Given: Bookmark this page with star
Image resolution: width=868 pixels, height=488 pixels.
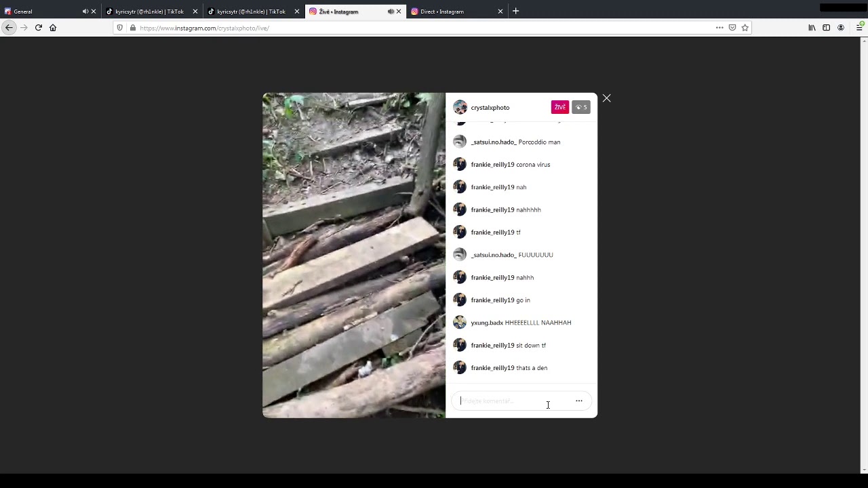Looking at the screenshot, I should tap(745, 28).
